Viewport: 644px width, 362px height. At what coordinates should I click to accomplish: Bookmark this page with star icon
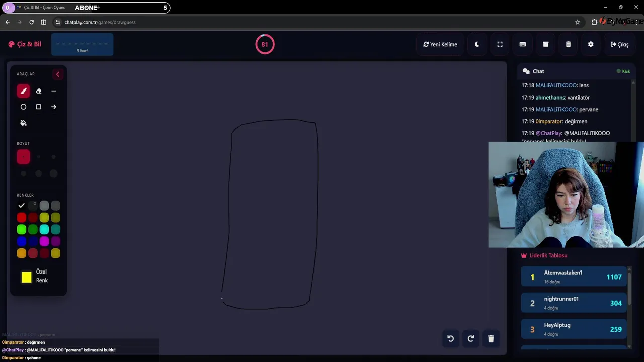click(x=578, y=22)
